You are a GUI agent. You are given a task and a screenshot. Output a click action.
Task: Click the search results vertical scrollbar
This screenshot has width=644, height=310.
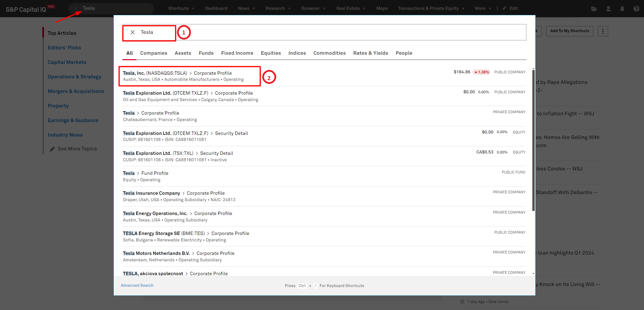click(x=533, y=140)
